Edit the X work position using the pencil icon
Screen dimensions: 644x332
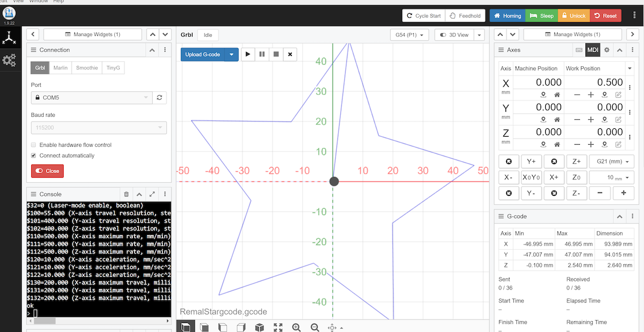coord(618,95)
